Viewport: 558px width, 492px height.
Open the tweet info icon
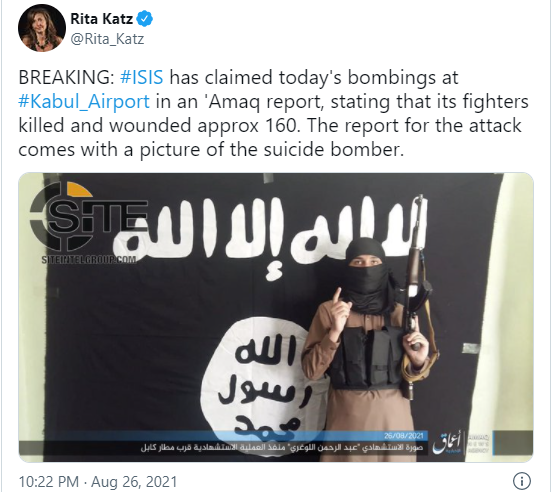click(x=522, y=481)
